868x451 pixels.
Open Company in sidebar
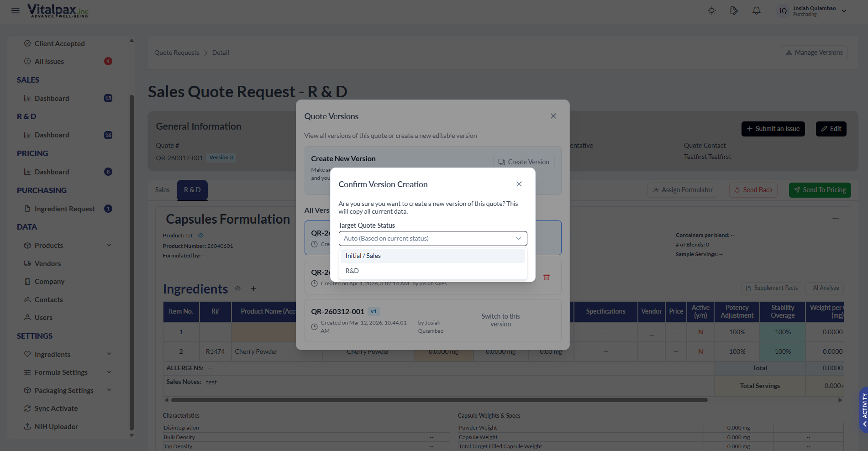tap(49, 281)
